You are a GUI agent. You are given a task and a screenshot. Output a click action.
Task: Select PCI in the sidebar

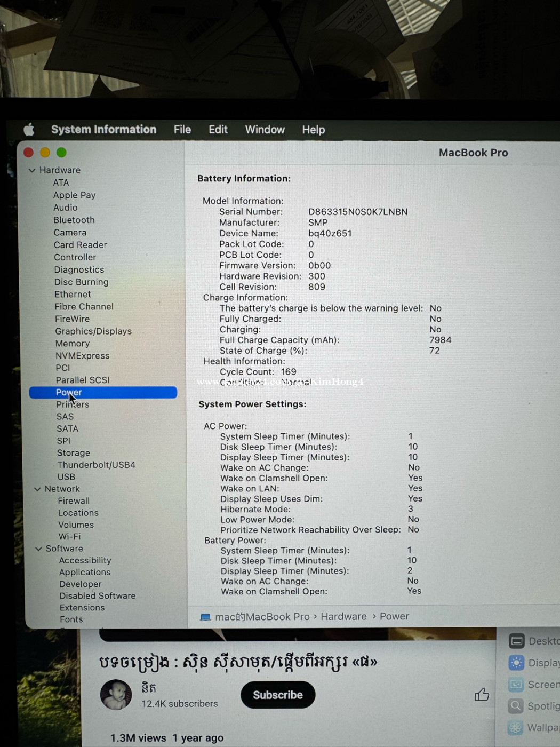pos(63,368)
